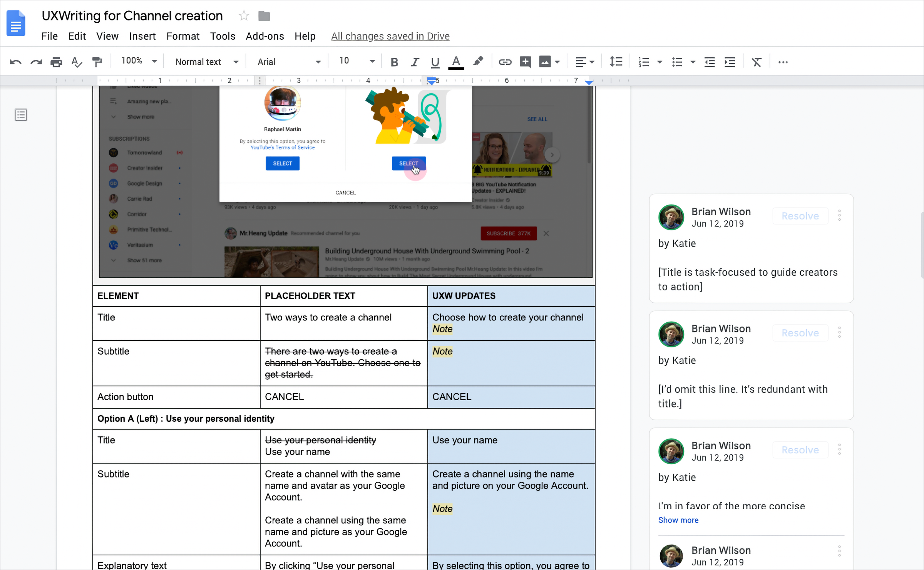Show the document outline panel icon

pos(21,115)
